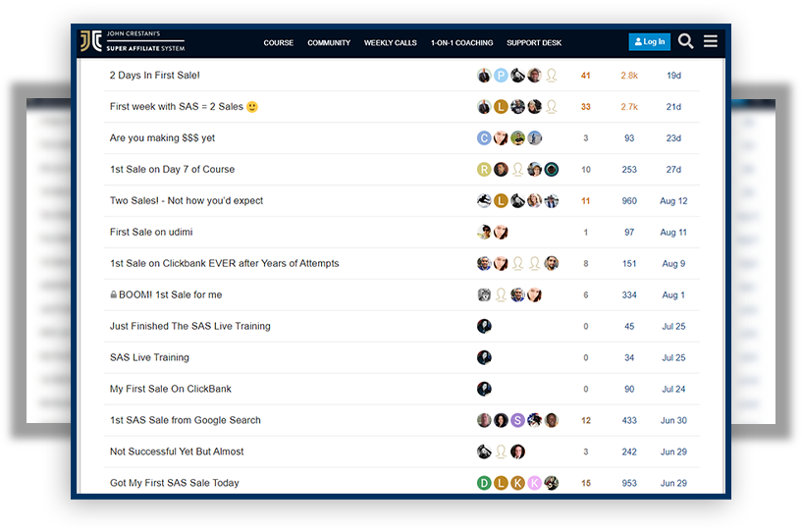Viewport: 802px width, 532px height.
Task: Open topic 'Got My First SAS Sale Today'
Action: click(x=174, y=483)
